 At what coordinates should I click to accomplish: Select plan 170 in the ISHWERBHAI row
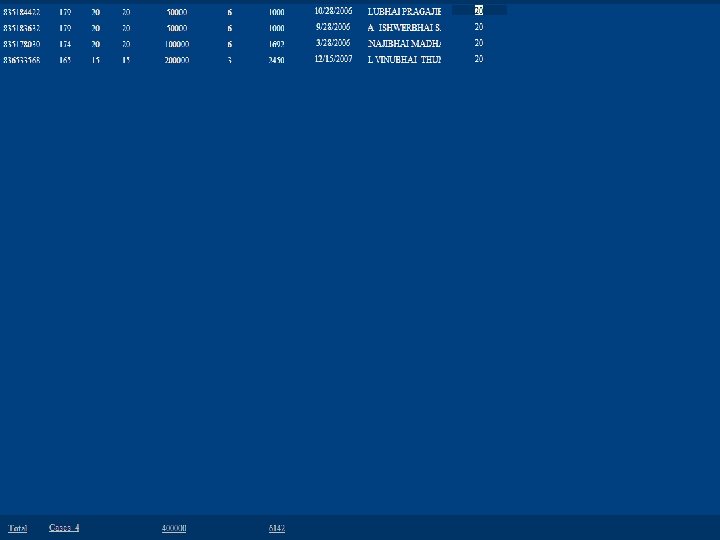coord(65,28)
